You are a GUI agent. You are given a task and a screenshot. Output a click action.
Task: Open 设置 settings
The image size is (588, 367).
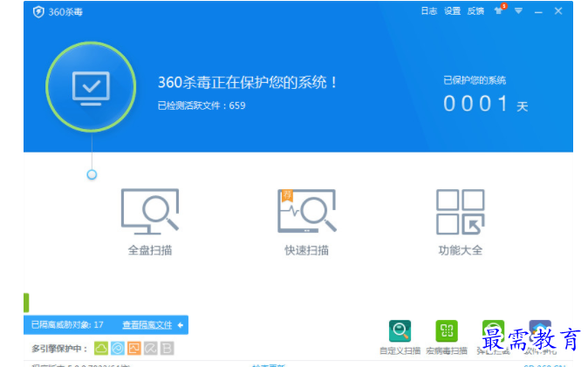point(452,11)
